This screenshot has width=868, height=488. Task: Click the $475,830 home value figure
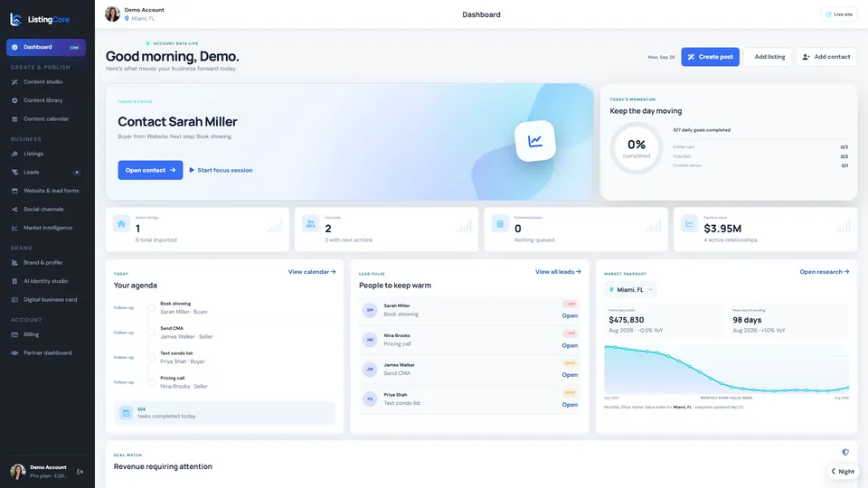click(x=626, y=320)
